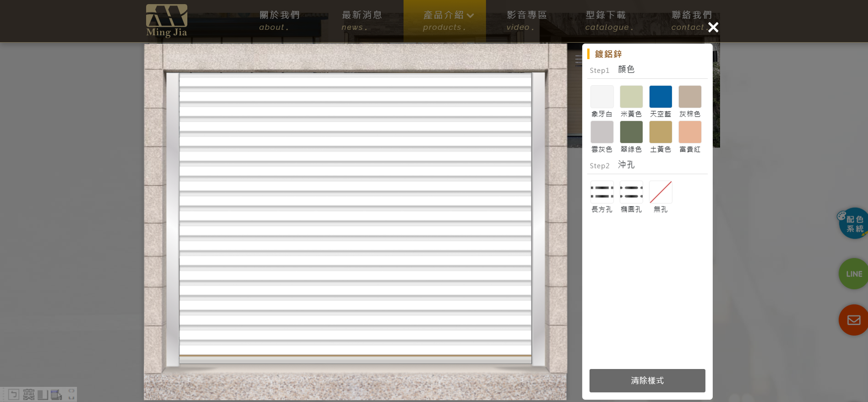
Task: Click the hamburger menu beside the panel
Action: click(578, 60)
